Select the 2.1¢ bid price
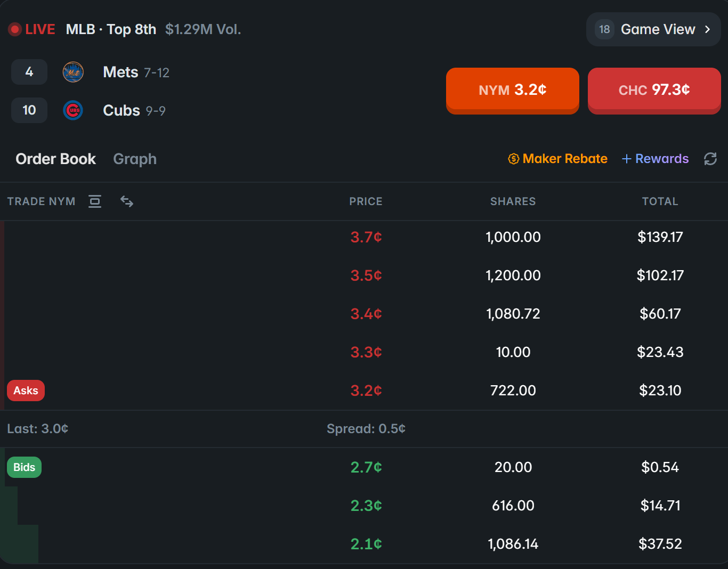 (366, 544)
